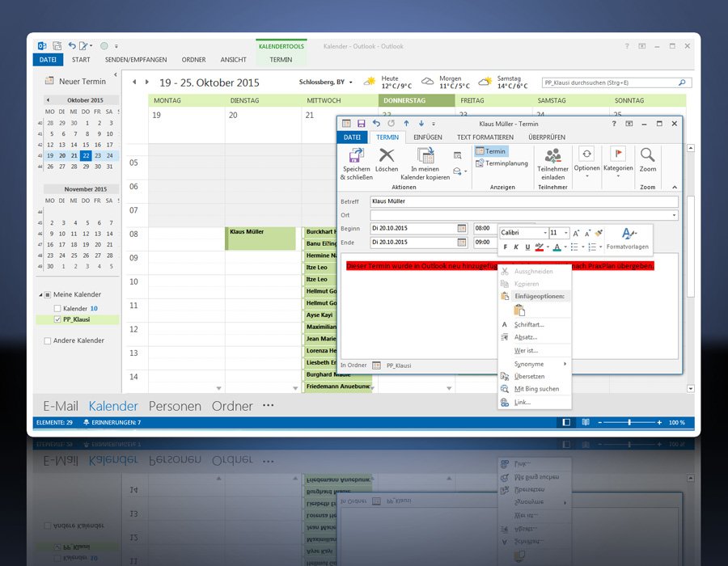The width and height of the screenshot is (728, 566).
Task: Open ÜBERPRÜFEN tab
Action: pos(547,137)
